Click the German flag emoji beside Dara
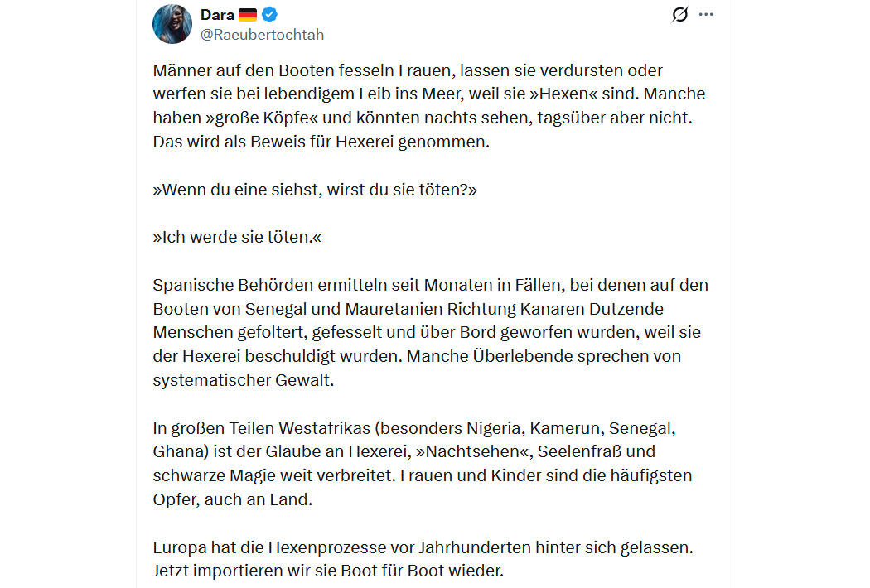Screen dimensions: 870x588 pyautogui.click(x=248, y=14)
